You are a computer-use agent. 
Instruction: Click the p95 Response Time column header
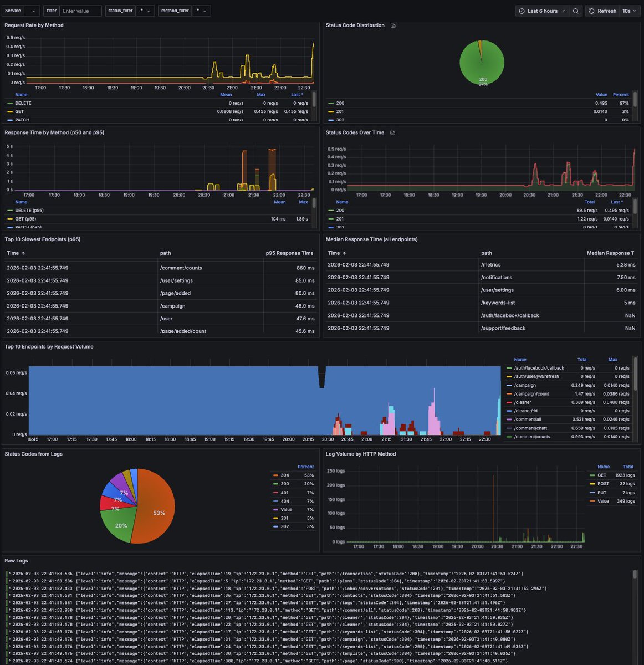click(x=289, y=253)
